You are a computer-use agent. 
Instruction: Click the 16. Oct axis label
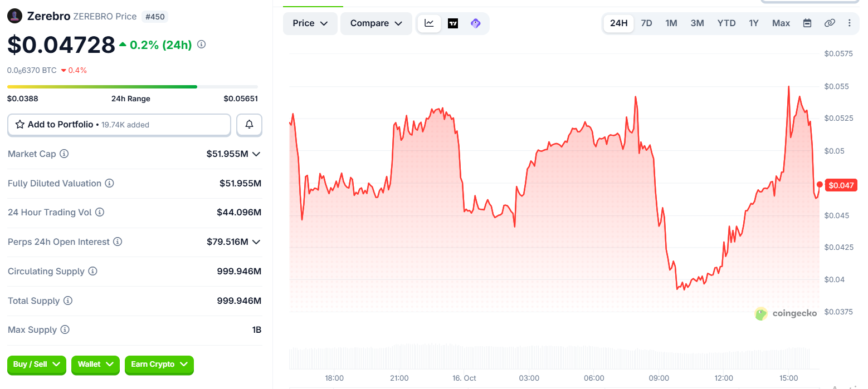464,378
